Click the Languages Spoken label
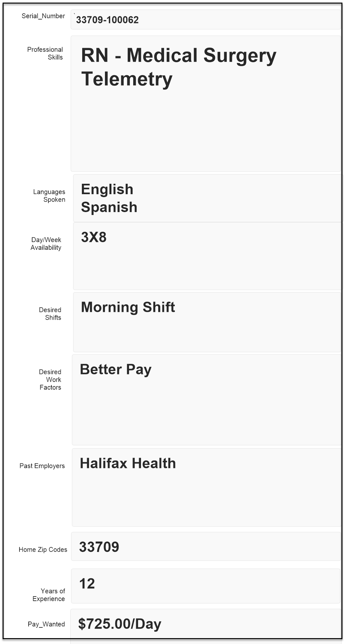The width and height of the screenshot is (346, 644). (49, 196)
